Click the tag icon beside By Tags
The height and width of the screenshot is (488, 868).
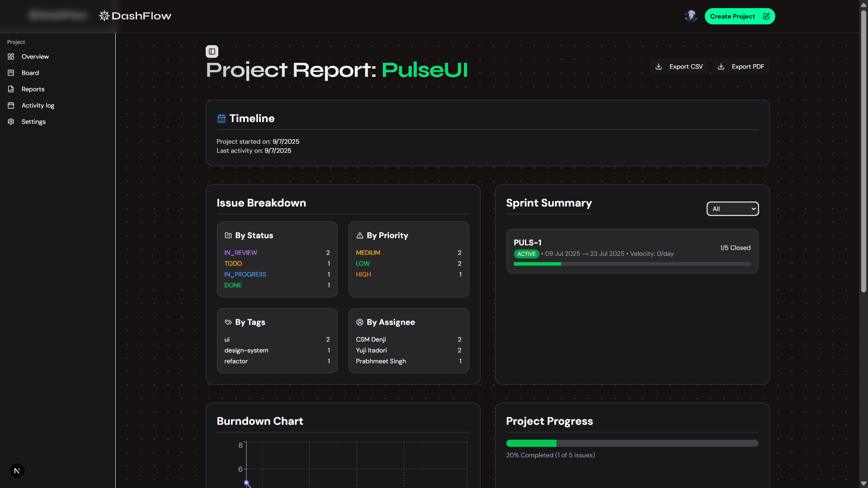click(x=228, y=322)
